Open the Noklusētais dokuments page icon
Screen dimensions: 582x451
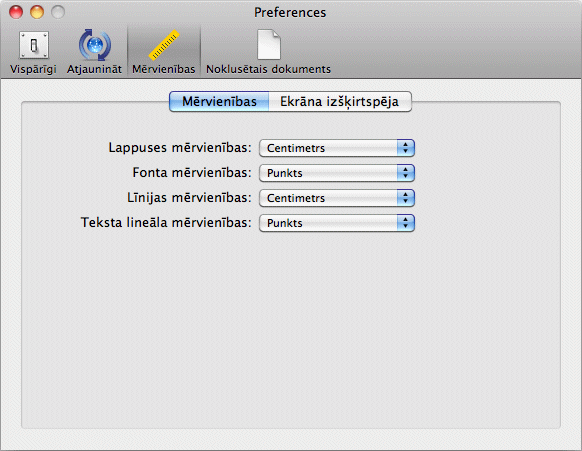point(269,45)
